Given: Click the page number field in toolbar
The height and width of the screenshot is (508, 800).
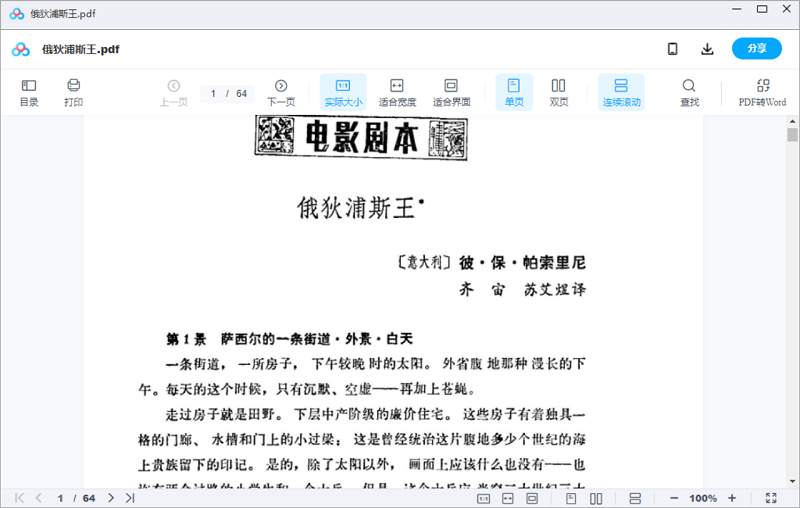Looking at the screenshot, I should [214, 93].
